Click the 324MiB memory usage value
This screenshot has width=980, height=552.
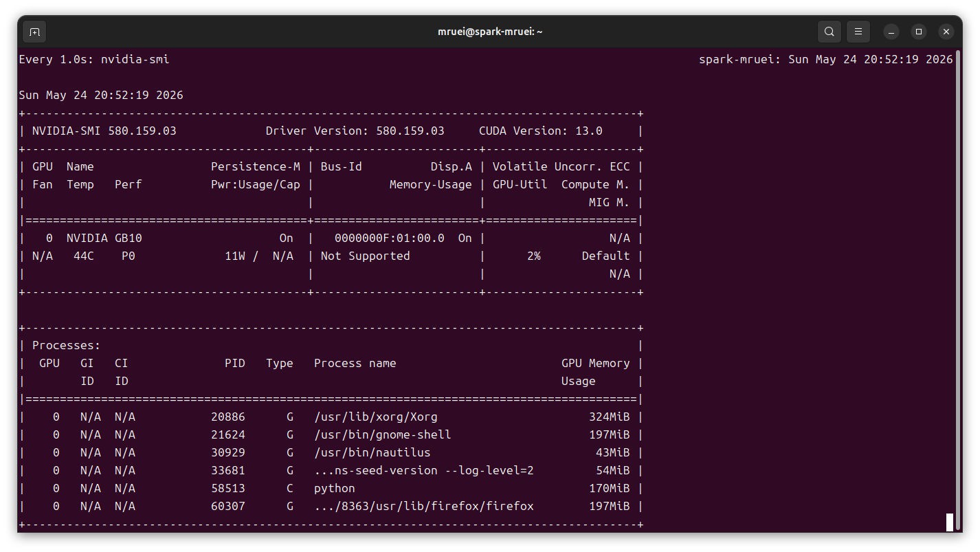609,417
